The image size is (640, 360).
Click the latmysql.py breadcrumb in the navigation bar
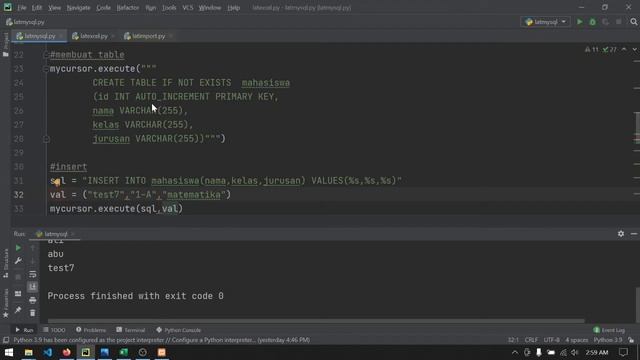pyautogui.click(x=25, y=22)
